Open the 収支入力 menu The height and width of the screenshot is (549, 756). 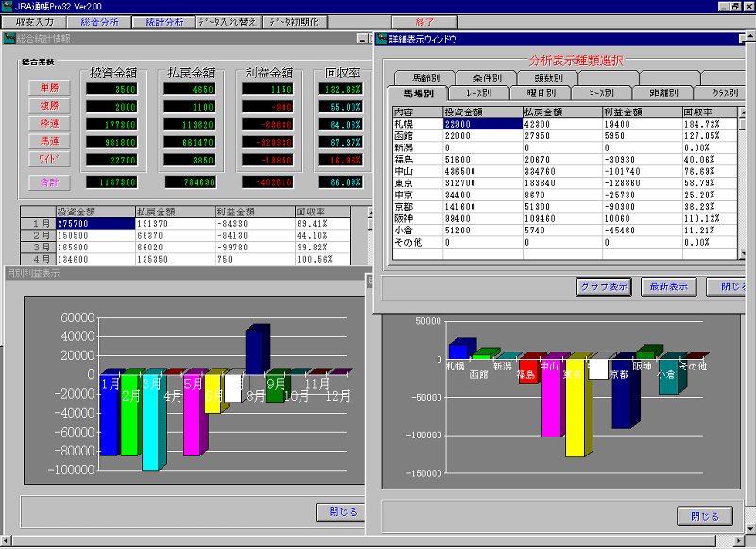pyautogui.click(x=35, y=21)
